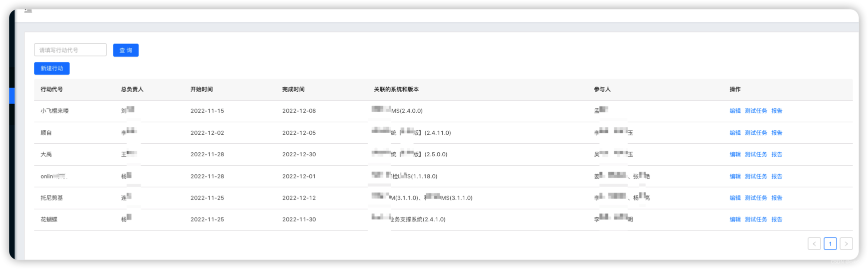
Task: Click start date 2022-11-15
Action: click(x=207, y=111)
